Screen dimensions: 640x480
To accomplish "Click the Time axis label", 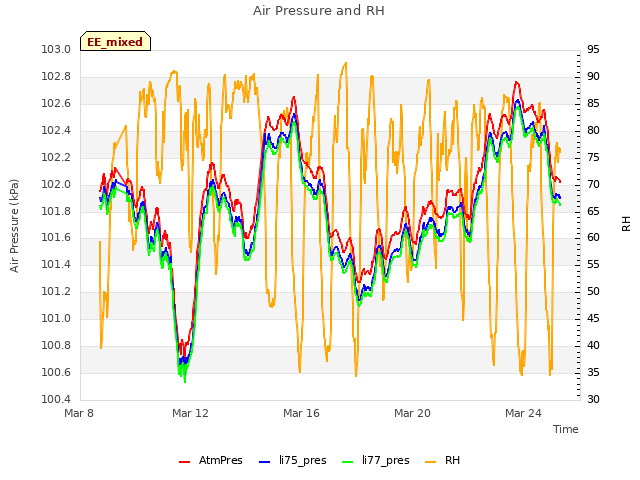I will coord(565,429).
